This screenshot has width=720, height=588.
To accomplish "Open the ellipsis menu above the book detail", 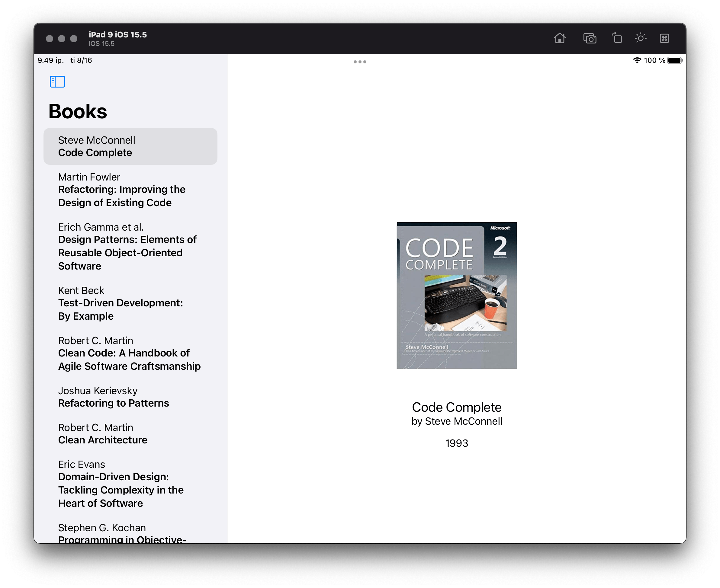I will (x=360, y=62).
